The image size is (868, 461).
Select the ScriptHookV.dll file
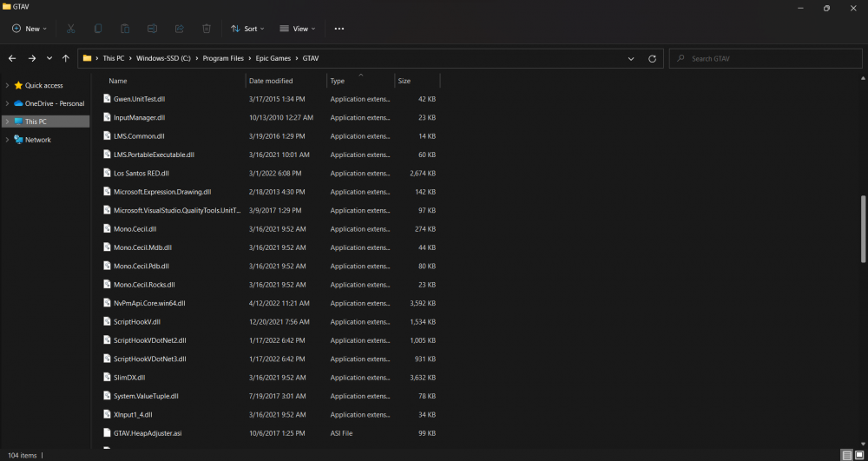click(x=137, y=322)
